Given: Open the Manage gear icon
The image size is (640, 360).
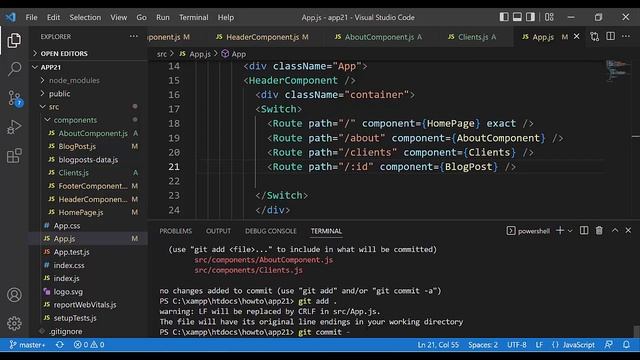Looking at the screenshot, I should click(x=14, y=323).
